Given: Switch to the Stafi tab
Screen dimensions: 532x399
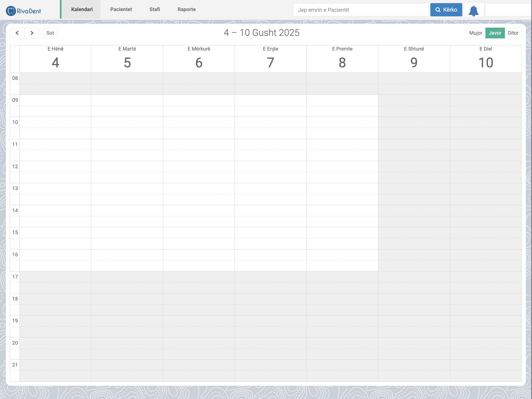Looking at the screenshot, I should [x=155, y=9].
